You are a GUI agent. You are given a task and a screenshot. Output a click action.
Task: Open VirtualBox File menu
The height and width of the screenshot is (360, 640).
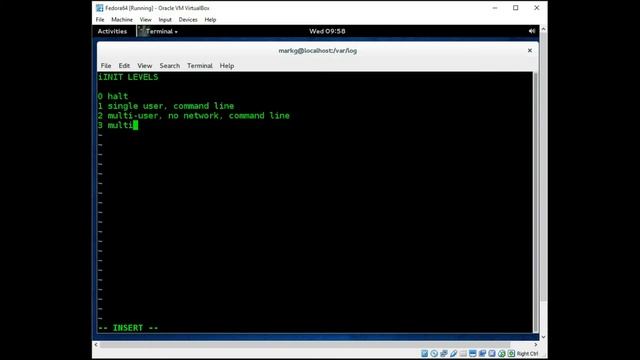point(100,20)
